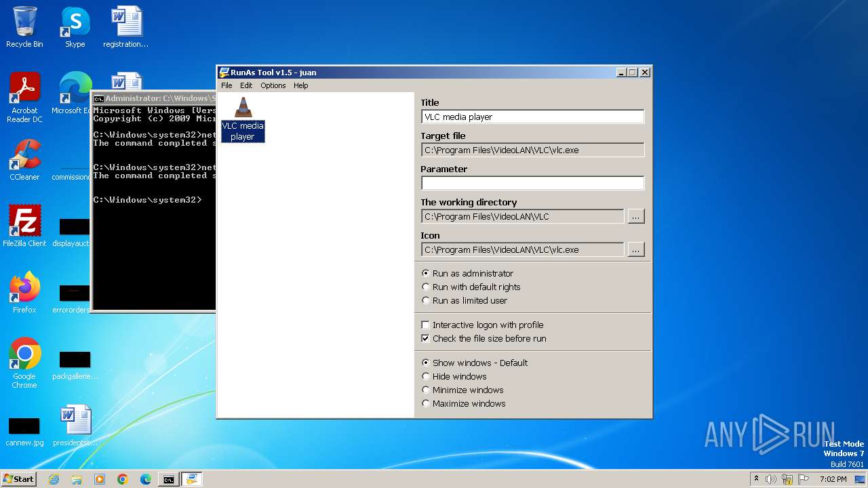Open the network tray icon
Image resolution: width=868 pixels, height=488 pixels.
coord(787,479)
